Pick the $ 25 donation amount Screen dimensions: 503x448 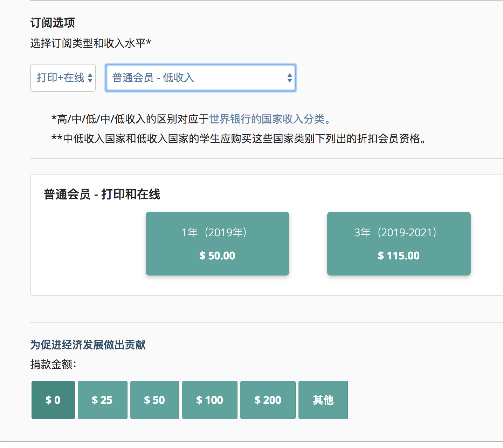[x=102, y=400]
